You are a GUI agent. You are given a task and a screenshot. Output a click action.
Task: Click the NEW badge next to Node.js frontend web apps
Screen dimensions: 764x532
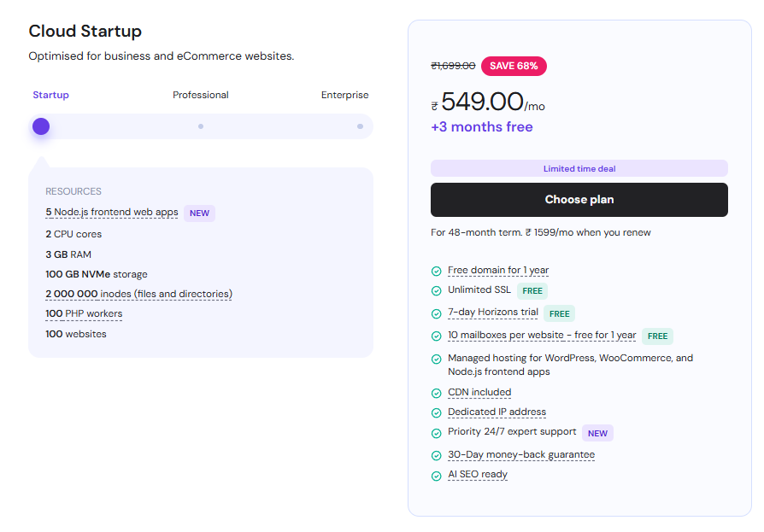coord(199,213)
